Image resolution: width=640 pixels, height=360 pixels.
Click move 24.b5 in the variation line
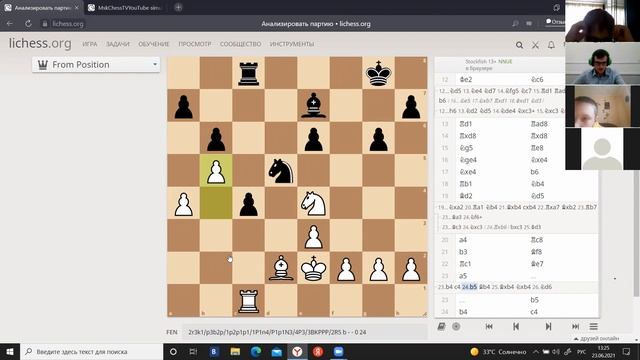(469, 287)
